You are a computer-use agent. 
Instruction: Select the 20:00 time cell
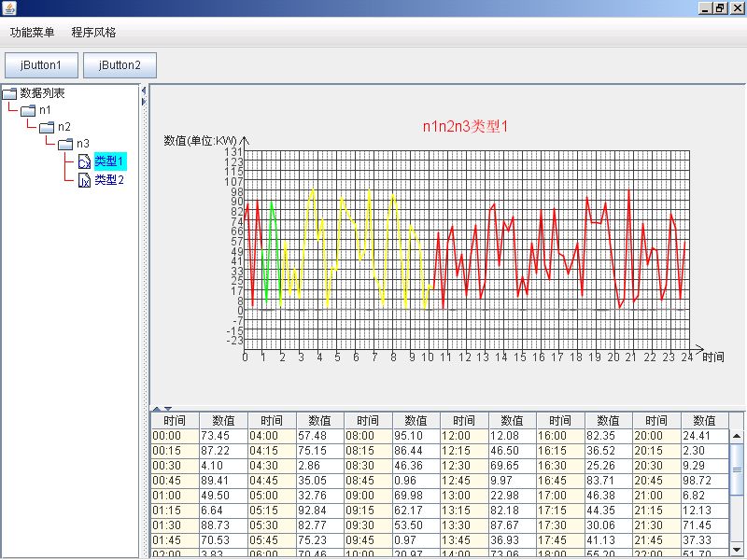click(x=656, y=436)
